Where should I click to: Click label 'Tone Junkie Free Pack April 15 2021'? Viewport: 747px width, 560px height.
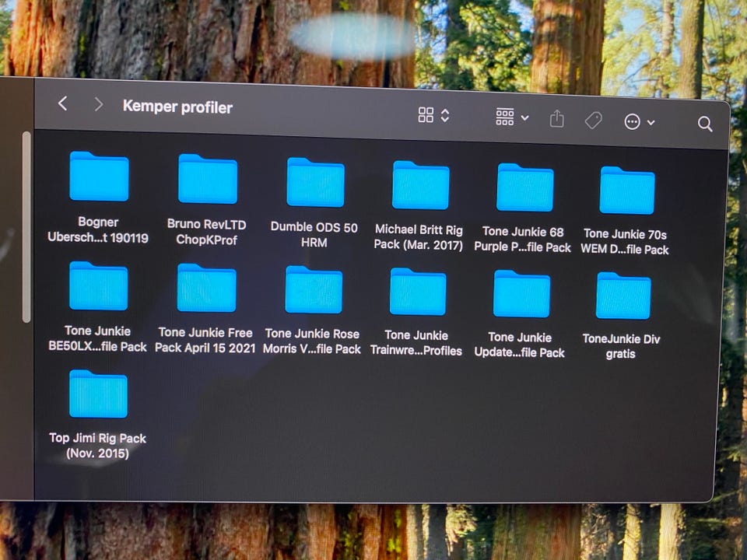[205, 340]
